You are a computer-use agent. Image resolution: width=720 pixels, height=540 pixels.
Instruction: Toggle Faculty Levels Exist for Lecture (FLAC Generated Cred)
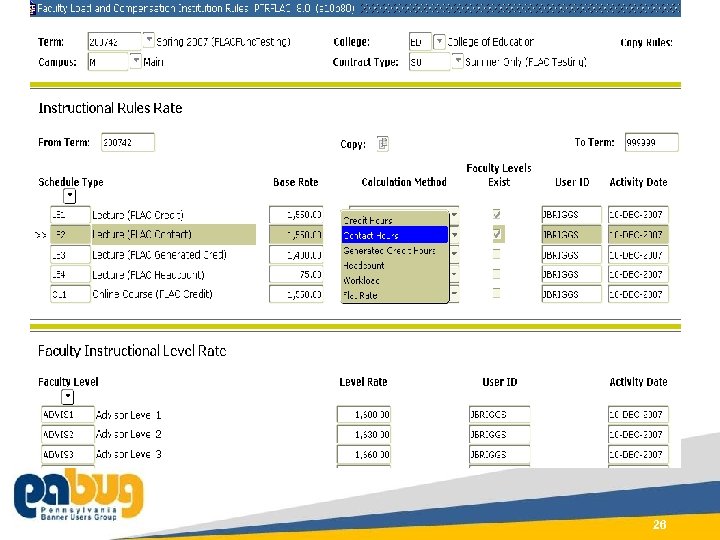click(496, 253)
